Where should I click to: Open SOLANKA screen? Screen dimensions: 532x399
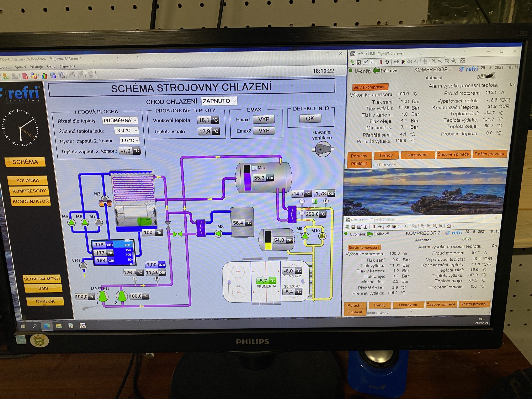pyautogui.click(x=27, y=180)
